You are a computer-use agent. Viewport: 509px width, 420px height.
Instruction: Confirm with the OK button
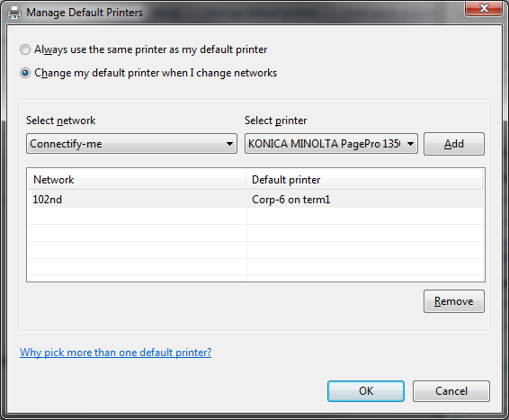pyautogui.click(x=366, y=391)
